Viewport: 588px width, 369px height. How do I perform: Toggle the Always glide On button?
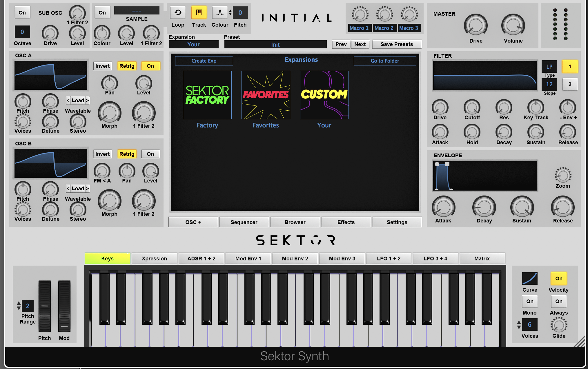[559, 301]
